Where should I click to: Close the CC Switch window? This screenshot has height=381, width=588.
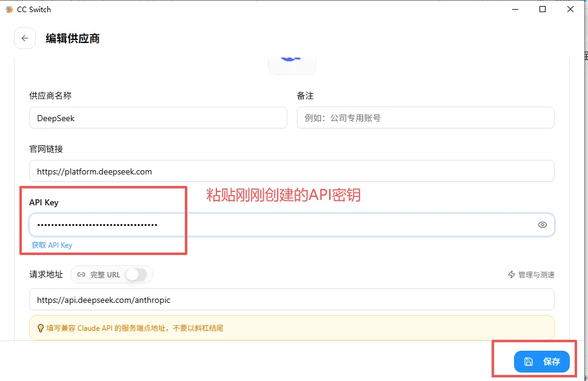pyautogui.click(x=570, y=9)
